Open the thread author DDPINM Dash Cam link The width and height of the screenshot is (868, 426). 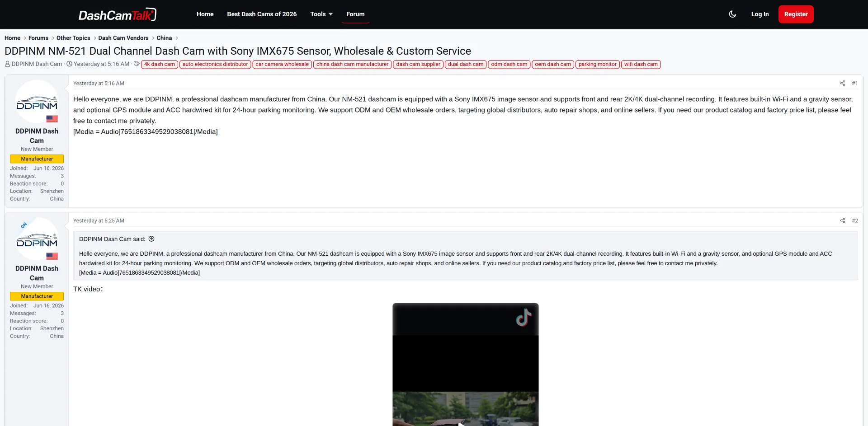tap(37, 64)
